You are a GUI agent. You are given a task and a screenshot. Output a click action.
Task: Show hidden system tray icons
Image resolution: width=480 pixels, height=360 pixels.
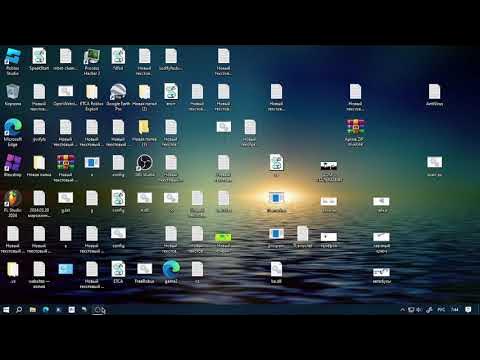[403, 310]
